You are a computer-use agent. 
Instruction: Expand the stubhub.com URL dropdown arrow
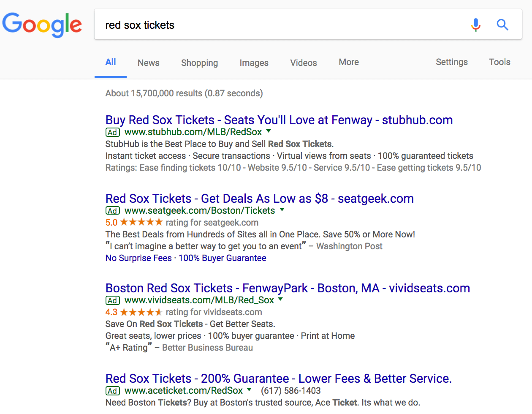tap(269, 131)
